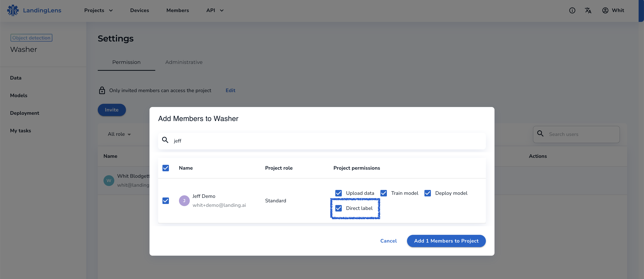Click the lock icon beside access text

pyautogui.click(x=102, y=90)
